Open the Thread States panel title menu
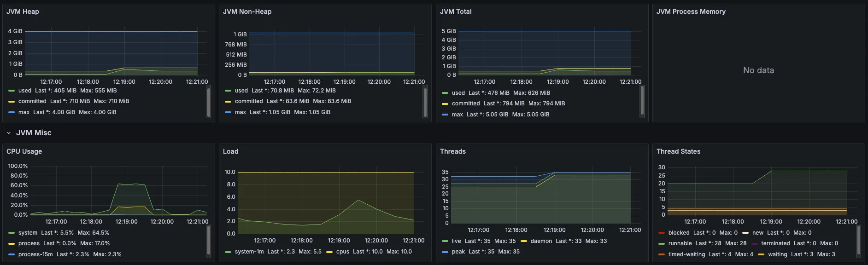 coord(678,151)
